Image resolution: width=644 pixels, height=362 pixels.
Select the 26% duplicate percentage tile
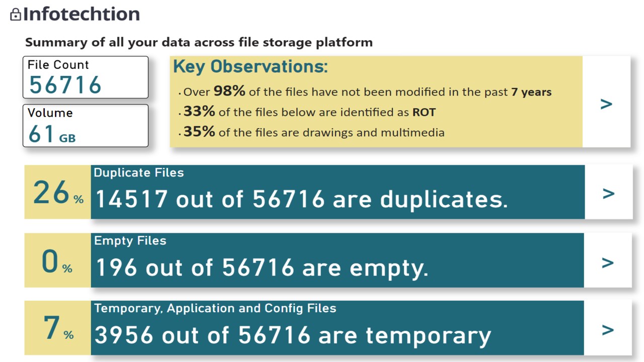(x=58, y=192)
